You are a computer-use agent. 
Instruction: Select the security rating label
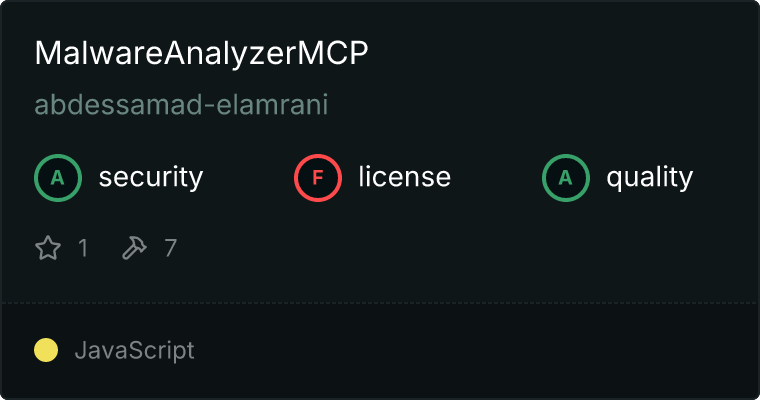pyautogui.click(x=151, y=177)
